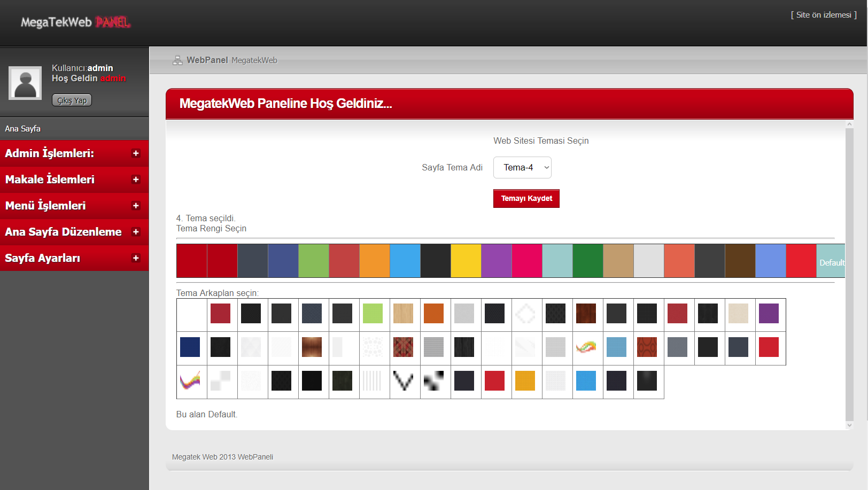Open the Sayfa Tema Adi dropdown
Viewport: 868px width, 490px height.
pos(522,168)
